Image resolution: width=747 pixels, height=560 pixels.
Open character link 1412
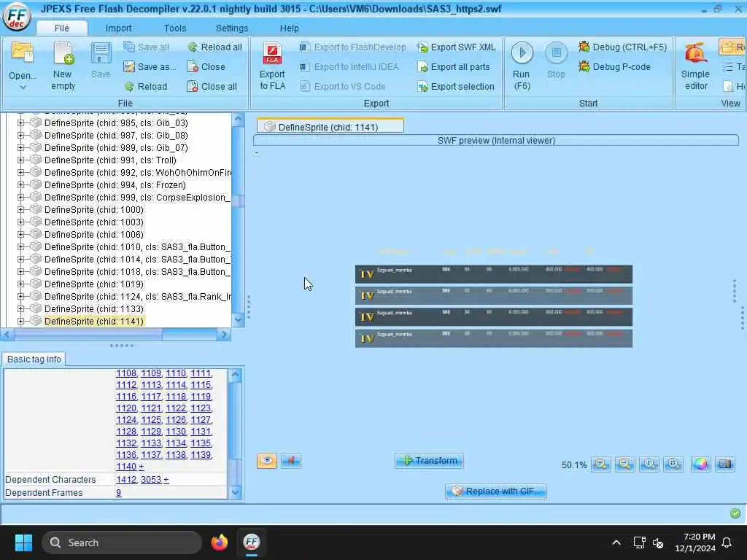coord(126,480)
